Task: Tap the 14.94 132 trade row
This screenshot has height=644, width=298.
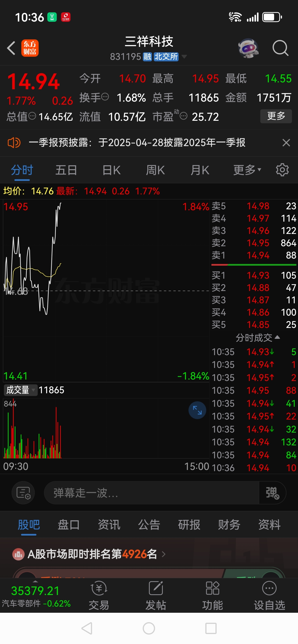Action: 254,442
